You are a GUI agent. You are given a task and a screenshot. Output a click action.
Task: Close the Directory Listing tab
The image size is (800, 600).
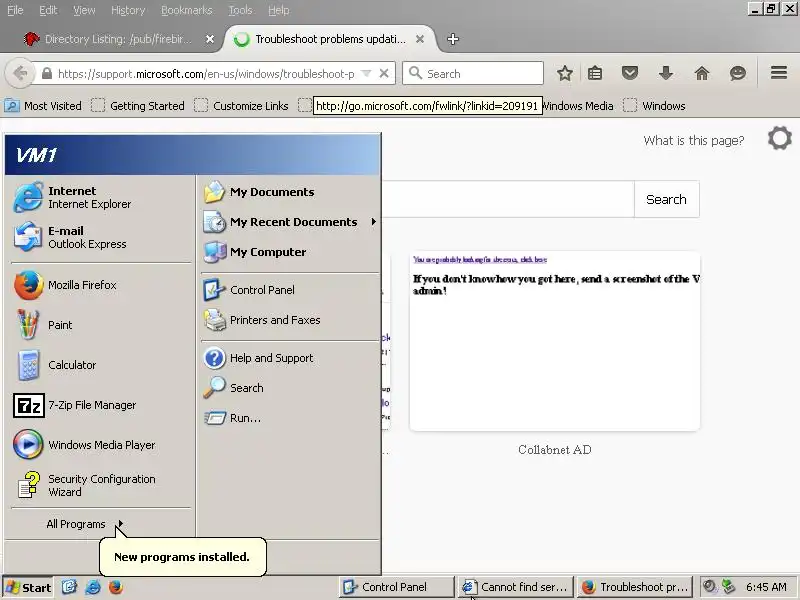(x=210, y=39)
